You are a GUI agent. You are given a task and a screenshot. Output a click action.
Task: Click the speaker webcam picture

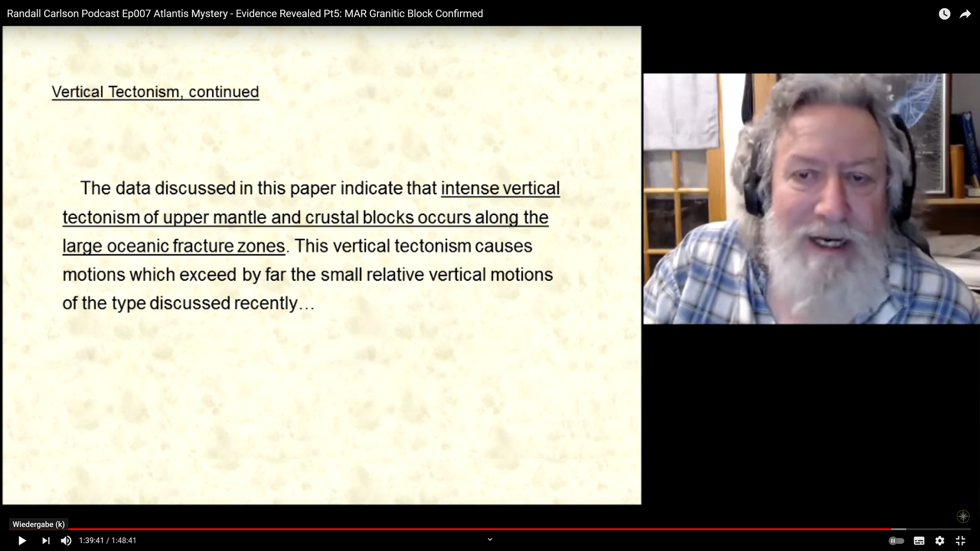point(811,199)
